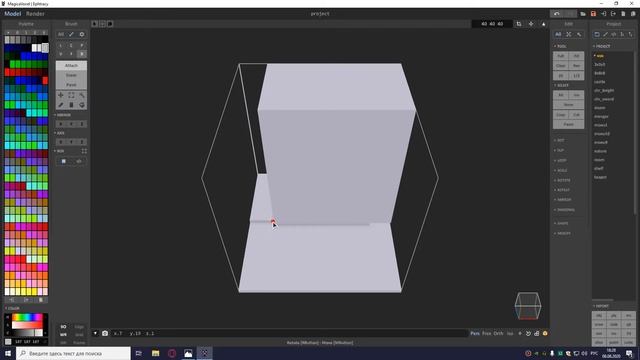The height and width of the screenshot is (360, 640).
Task: Switch to the Render tab
Action: pos(35,14)
